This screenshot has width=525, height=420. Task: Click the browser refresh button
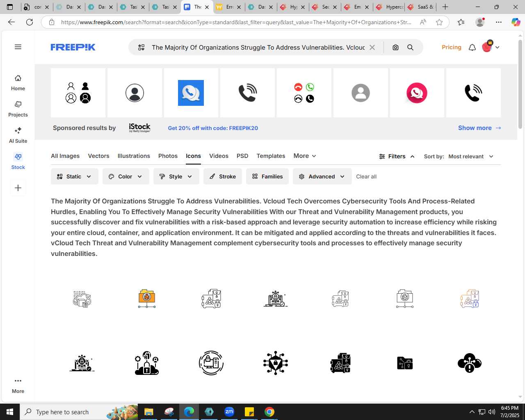coord(30,22)
